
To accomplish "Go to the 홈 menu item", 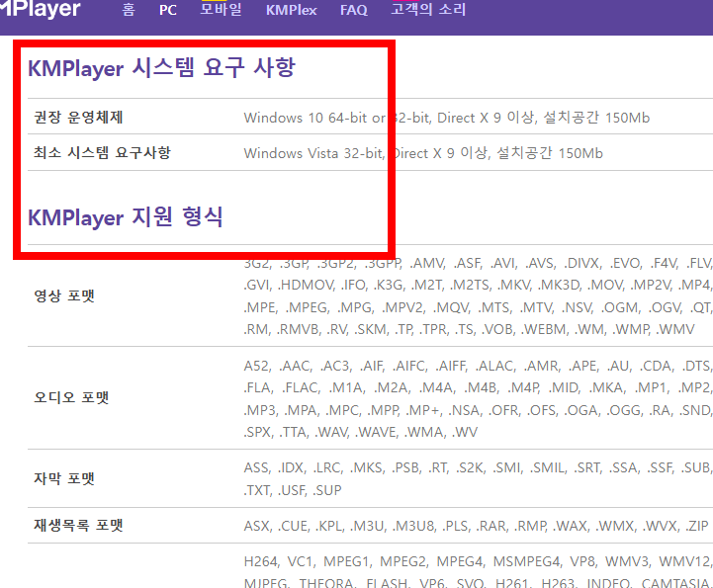I will 129,10.
